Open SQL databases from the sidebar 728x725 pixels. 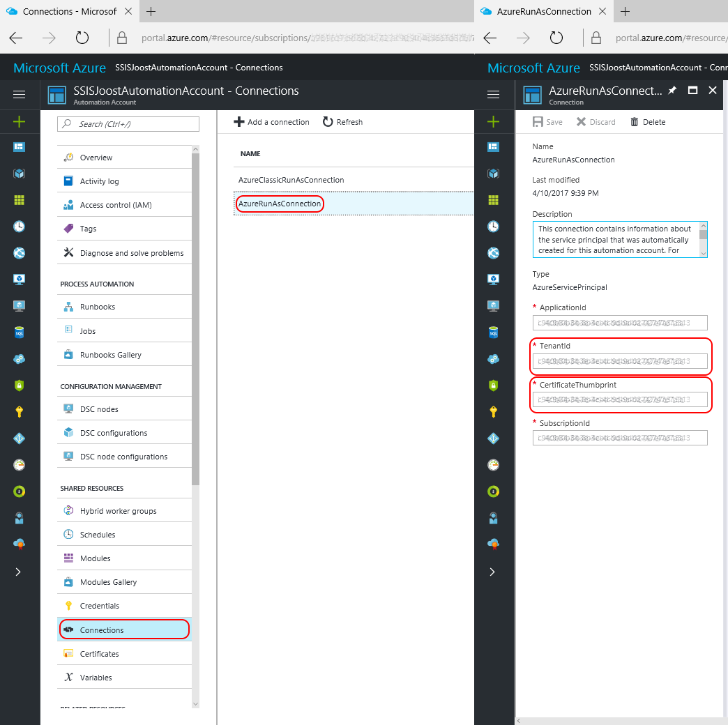(x=19, y=332)
